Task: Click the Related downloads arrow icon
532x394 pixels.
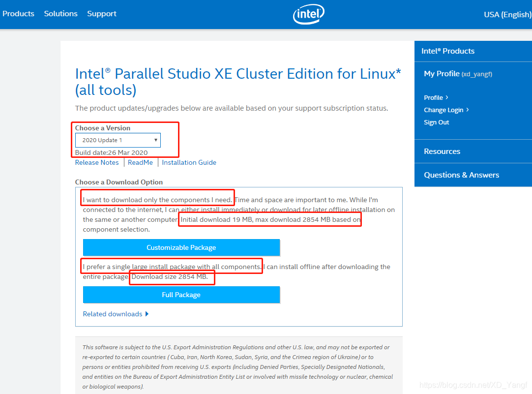Action: coord(147,314)
